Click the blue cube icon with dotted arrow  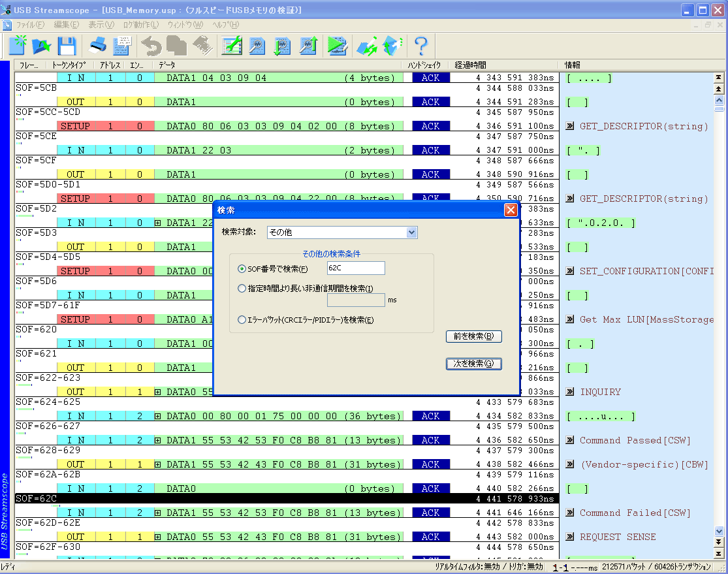[x=392, y=46]
